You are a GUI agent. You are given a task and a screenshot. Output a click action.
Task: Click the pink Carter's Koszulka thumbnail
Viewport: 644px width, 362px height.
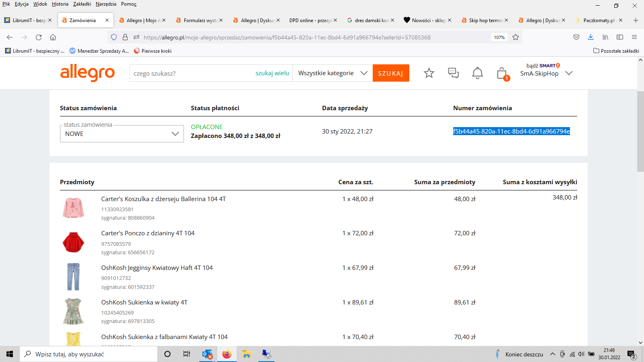click(x=73, y=208)
